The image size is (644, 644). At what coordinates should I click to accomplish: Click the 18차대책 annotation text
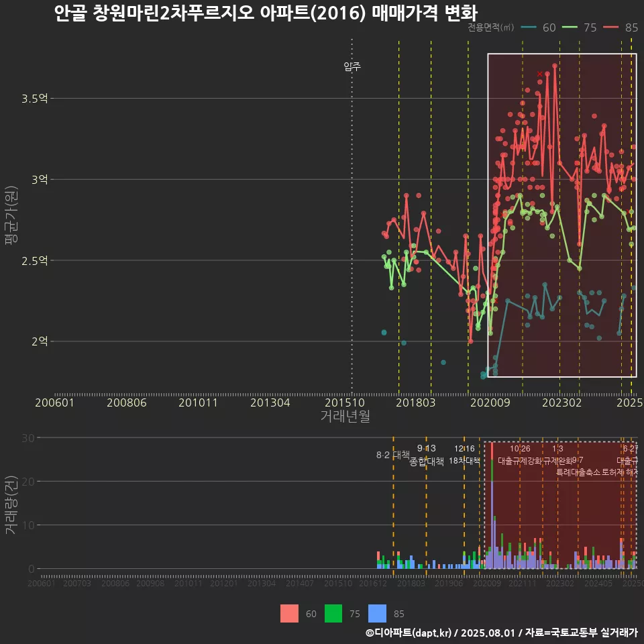click(464, 460)
